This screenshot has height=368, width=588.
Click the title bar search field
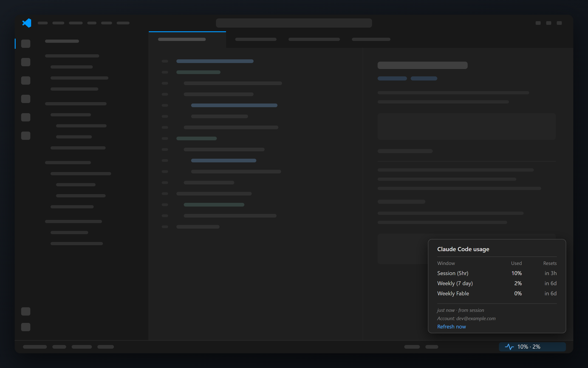[294, 23]
